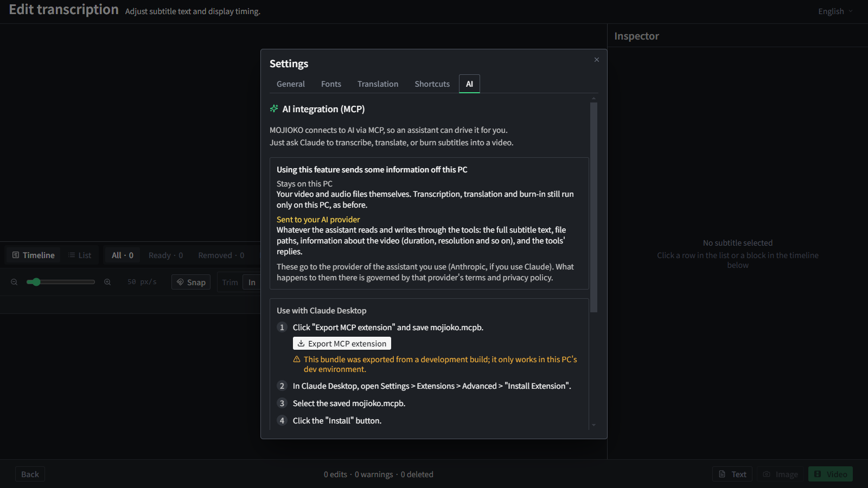Click the '0 warnings' status text
Viewport: 868px width, 488px height.
coord(374,474)
